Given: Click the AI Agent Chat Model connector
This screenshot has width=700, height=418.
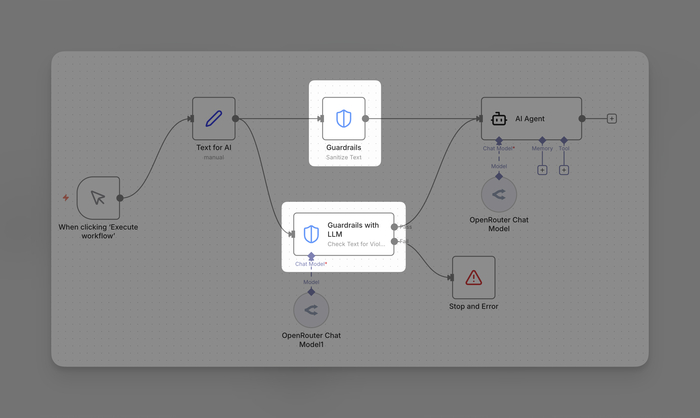Looking at the screenshot, I should point(498,141).
